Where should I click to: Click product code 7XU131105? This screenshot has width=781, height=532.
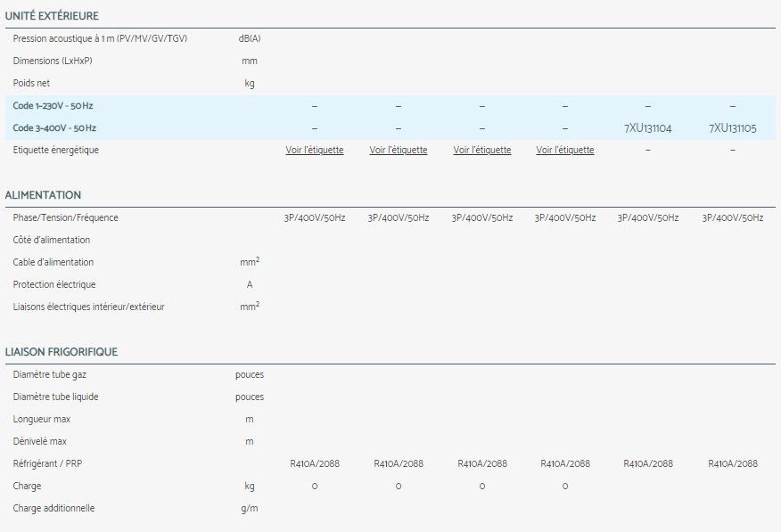(x=732, y=128)
